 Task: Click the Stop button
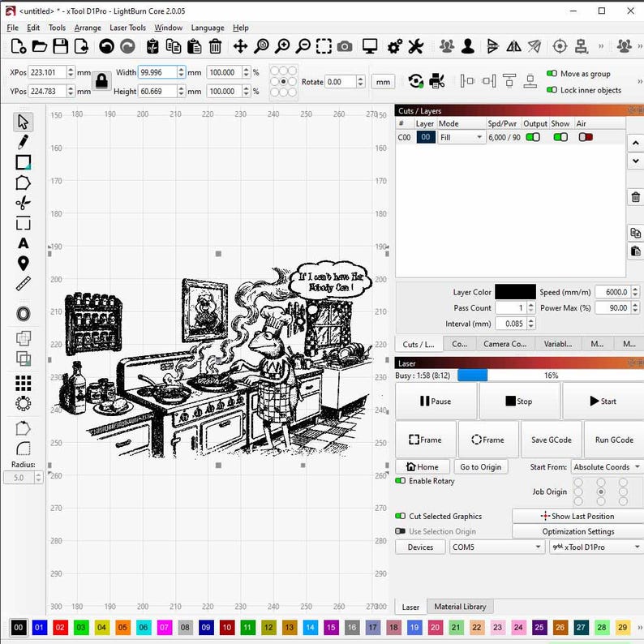click(519, 401)
